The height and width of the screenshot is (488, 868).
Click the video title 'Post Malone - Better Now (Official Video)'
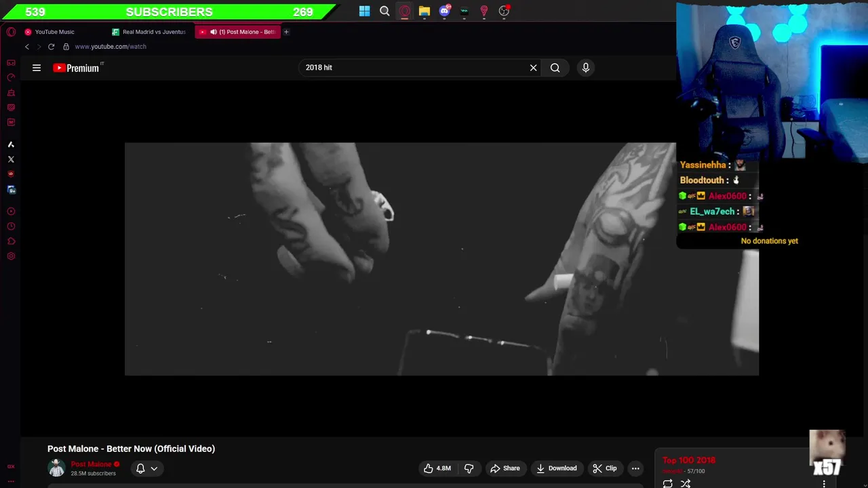131,449
